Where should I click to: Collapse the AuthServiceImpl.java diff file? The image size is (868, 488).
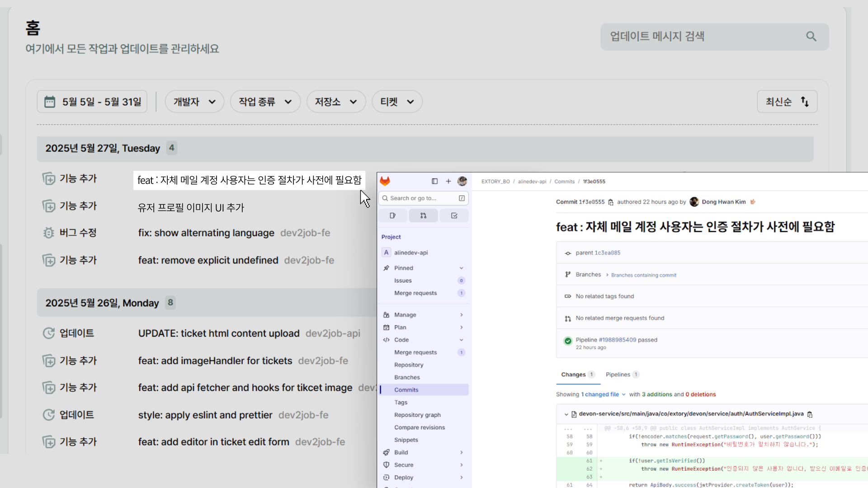coord(566,414)
